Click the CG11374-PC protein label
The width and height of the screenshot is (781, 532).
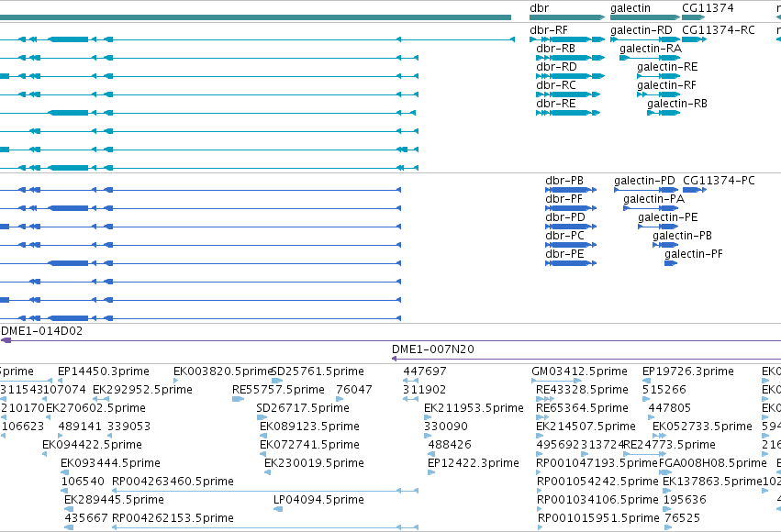(719, 180)
